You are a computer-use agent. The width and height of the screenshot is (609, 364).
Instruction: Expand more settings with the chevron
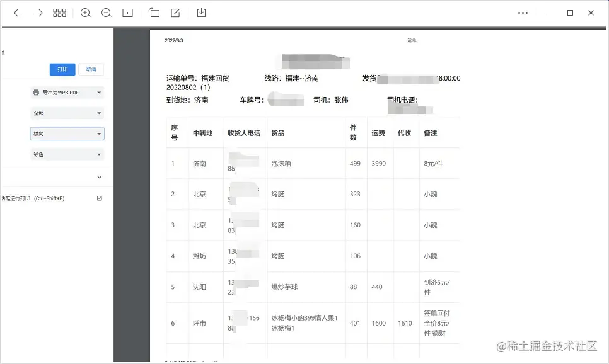point(100,177)
